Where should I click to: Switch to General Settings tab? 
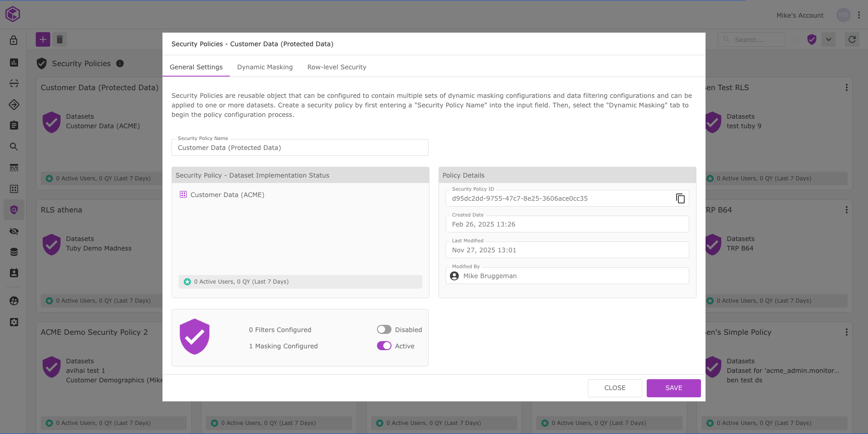196,67
